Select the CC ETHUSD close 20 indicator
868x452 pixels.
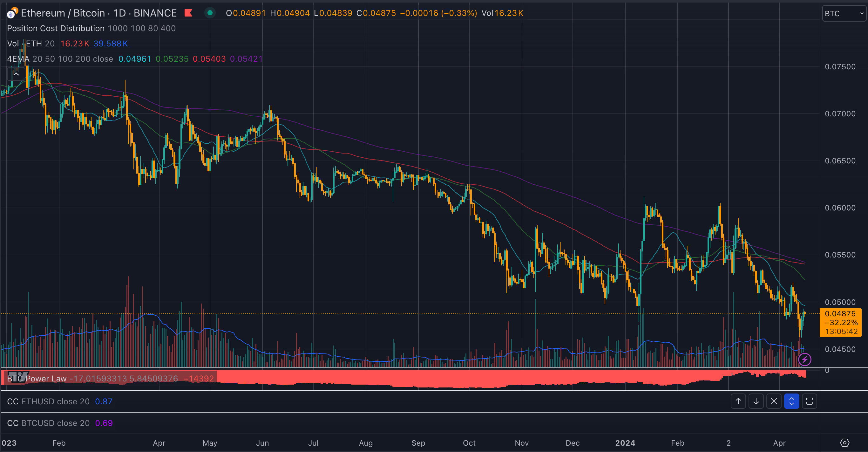point(48,401)
